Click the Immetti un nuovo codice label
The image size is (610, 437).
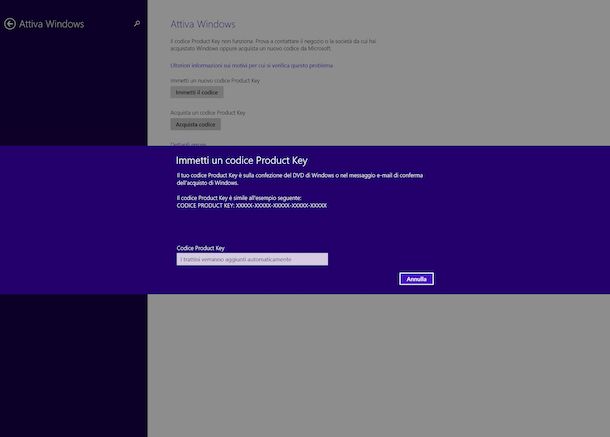[215, 80]
